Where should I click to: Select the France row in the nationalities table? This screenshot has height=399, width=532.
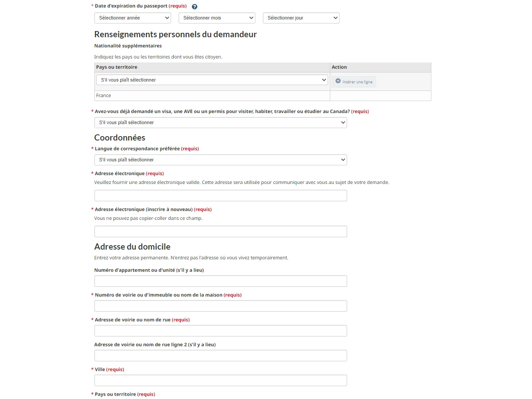click(212, 95)
